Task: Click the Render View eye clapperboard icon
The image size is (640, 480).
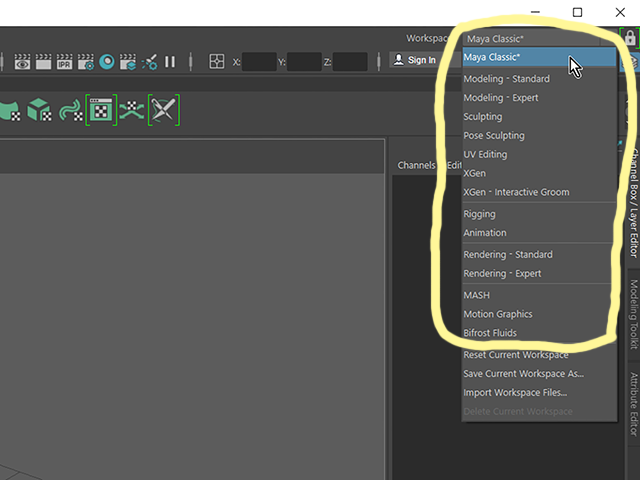Action: (22, 62)
